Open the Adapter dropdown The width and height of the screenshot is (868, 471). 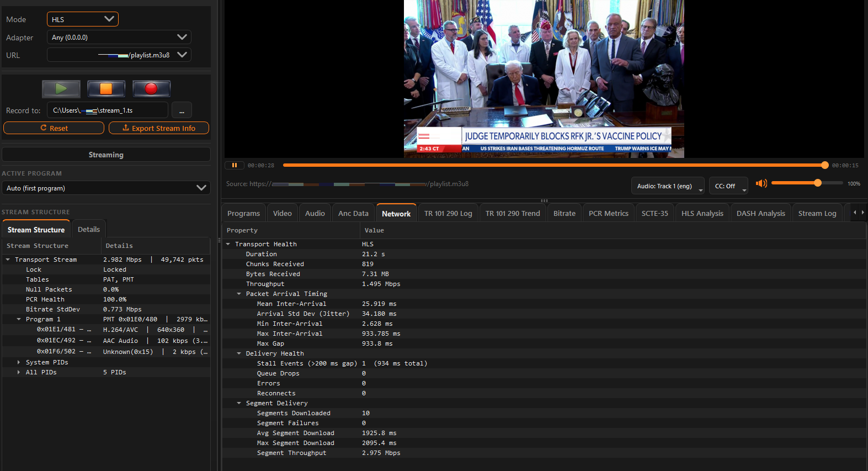coord(119,38)
